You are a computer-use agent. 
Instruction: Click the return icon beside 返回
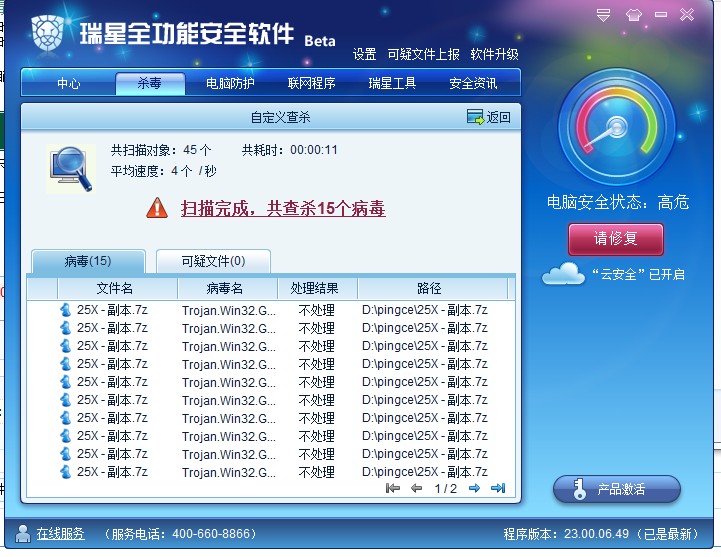click(x=475, y=117)
